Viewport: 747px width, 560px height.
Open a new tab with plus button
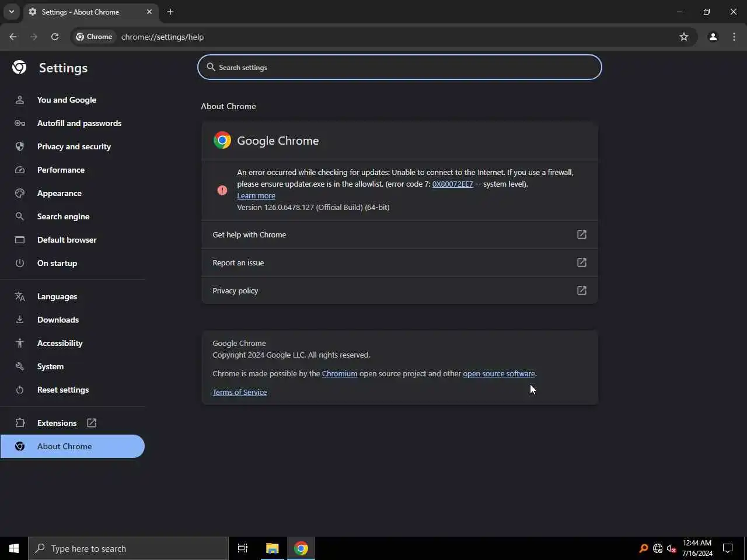click(x=170, y=12)
